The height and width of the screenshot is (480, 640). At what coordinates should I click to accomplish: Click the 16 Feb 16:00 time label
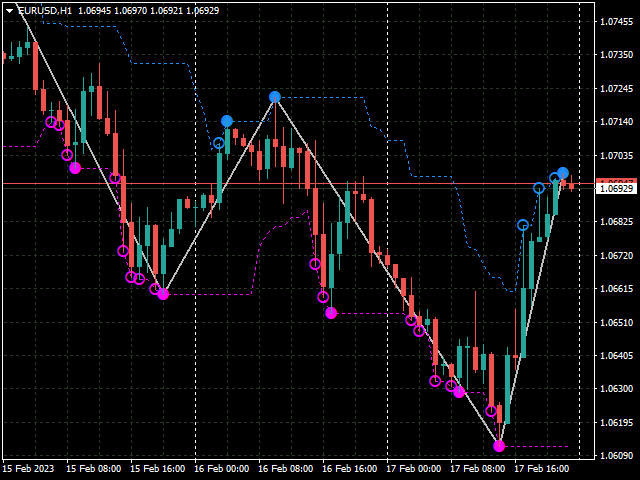click(x=350, y=469)
